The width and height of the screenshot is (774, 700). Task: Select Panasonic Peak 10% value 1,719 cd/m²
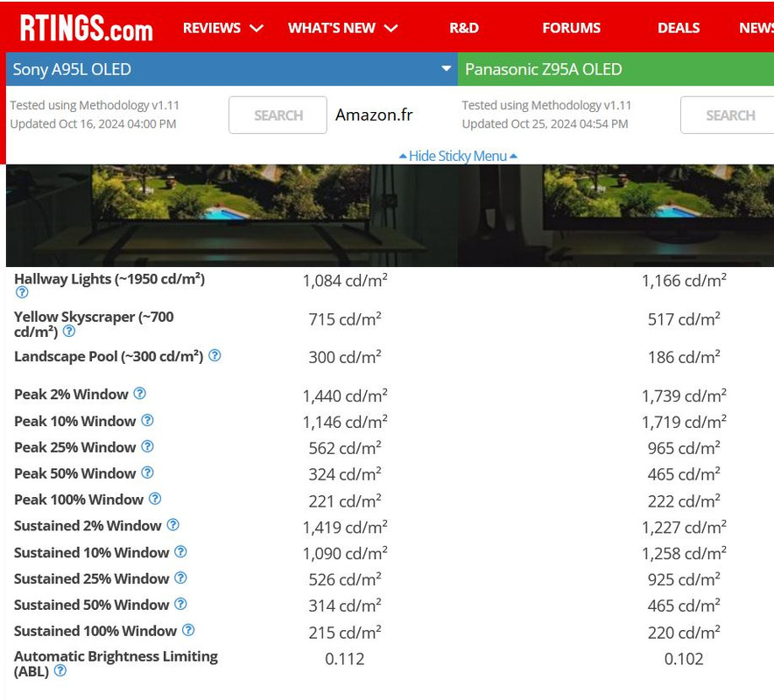(x=684, y=422)
